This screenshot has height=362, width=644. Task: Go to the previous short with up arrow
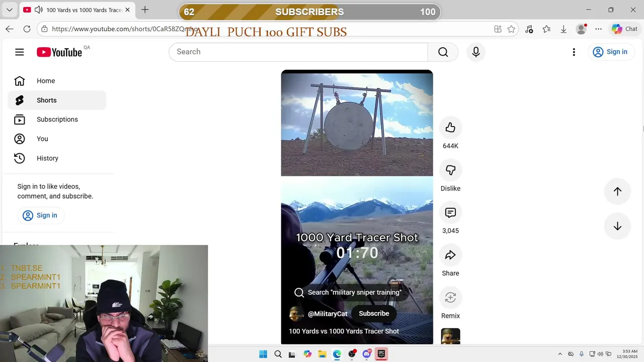pos(617,191)
